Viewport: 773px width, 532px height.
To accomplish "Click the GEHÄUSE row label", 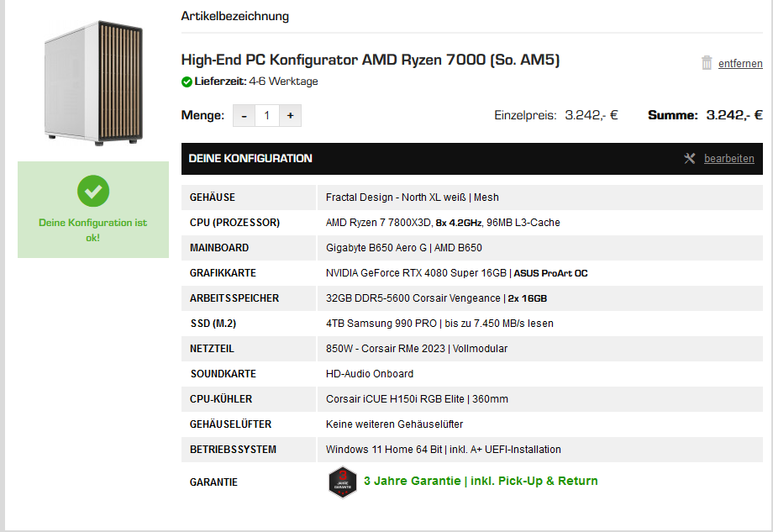I will [x=213, y=198].
